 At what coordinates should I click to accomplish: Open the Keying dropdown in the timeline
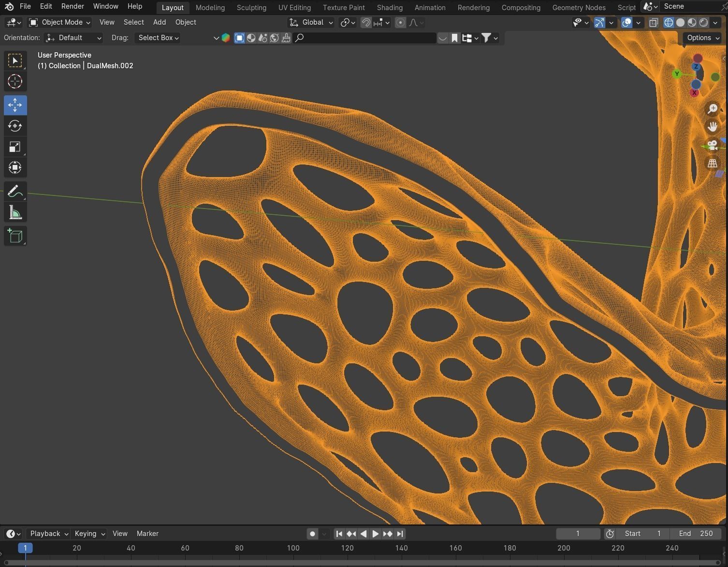(x=89, y=534)
